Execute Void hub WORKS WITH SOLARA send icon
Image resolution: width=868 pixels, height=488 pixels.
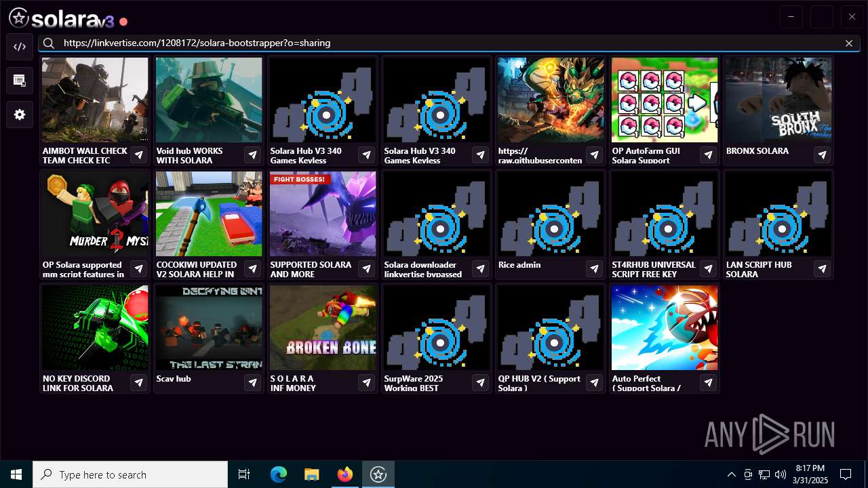click(x=253, y=155)
